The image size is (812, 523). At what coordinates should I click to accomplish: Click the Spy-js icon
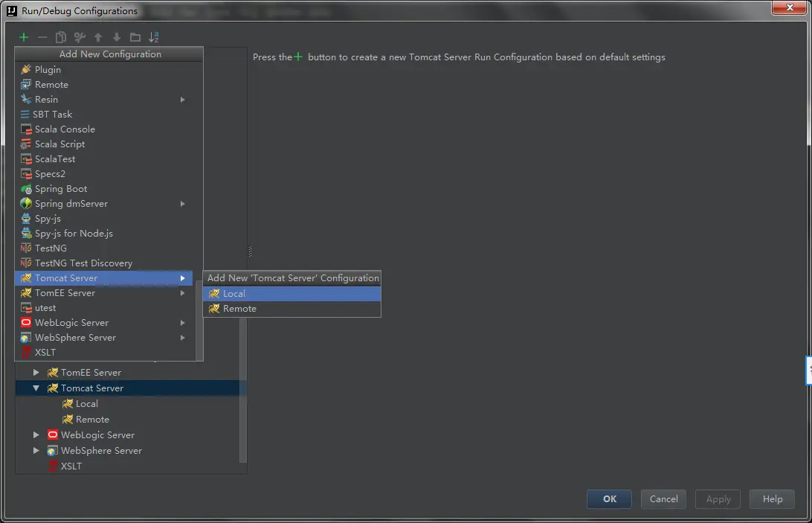26,218
